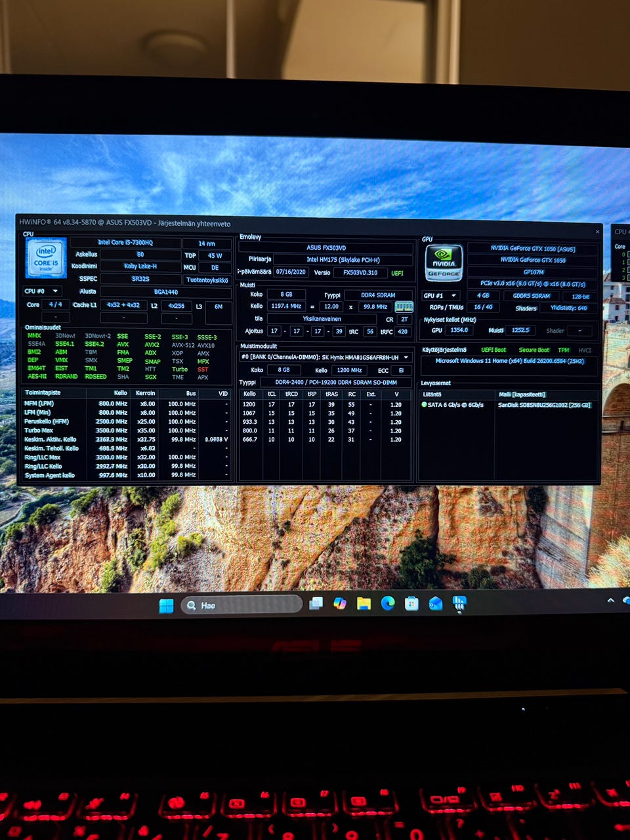Click the Secure Boot label
Image resolution: width=630 pixels, height=840 pixels.
coord(534,350)
